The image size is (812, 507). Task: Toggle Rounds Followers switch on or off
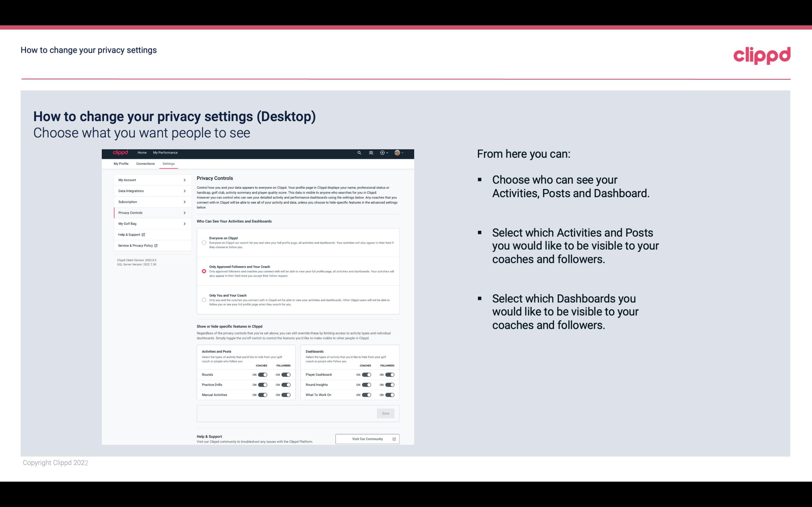[286, 374]
